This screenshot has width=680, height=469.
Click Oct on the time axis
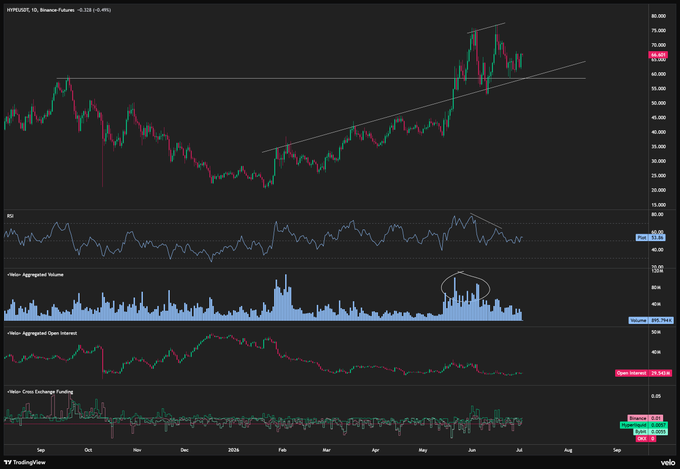[88, 450]
